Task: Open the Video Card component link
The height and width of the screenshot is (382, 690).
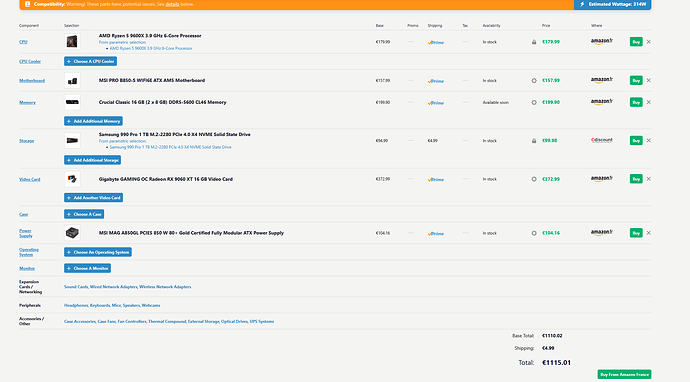Action: click(x=29, y=180)
